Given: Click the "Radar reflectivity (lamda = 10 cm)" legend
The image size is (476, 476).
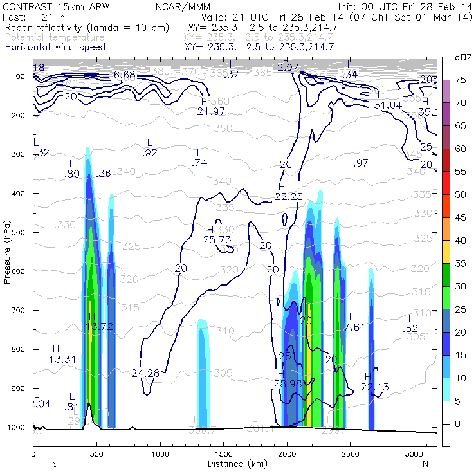Looking at the screenshot, I should (x=87, y=28).
